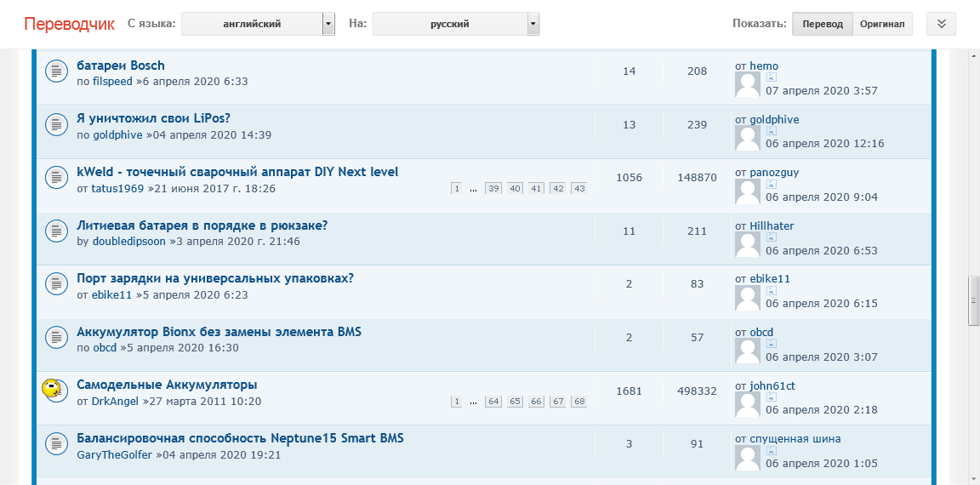The height and width of the screenshot is (485, 980).
Task: Collapse the translator bar with the double chevron
Action: coord(941,24)
